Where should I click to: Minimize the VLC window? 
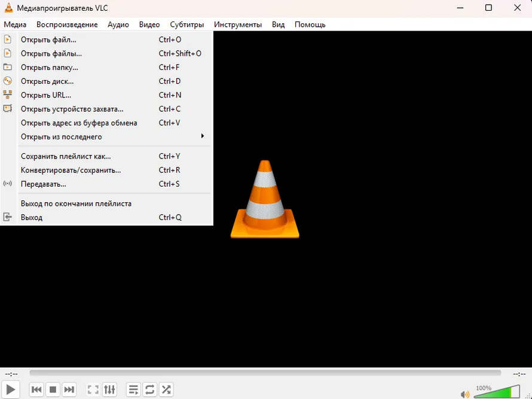pyautogui.click(x=460, y=8)
